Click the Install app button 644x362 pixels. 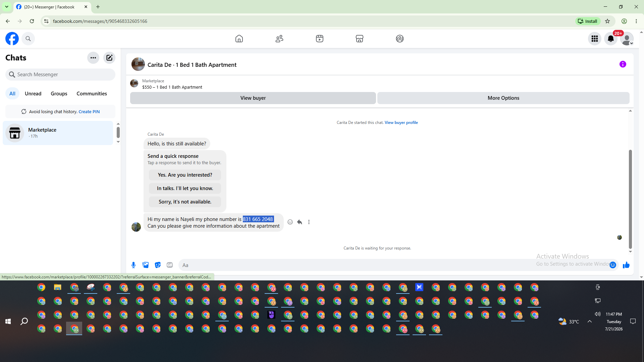coord(588,21)
